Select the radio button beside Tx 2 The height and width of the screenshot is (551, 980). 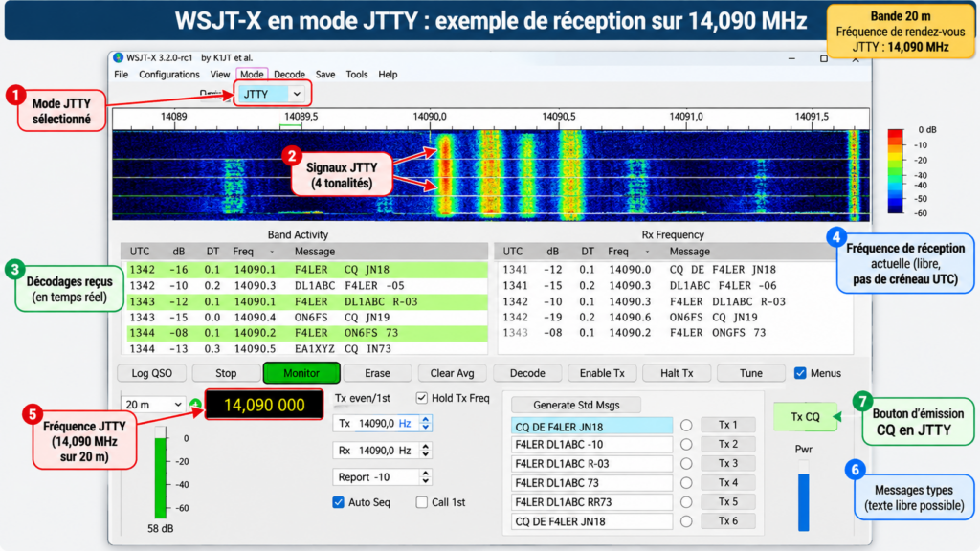[x=686, y=444]
